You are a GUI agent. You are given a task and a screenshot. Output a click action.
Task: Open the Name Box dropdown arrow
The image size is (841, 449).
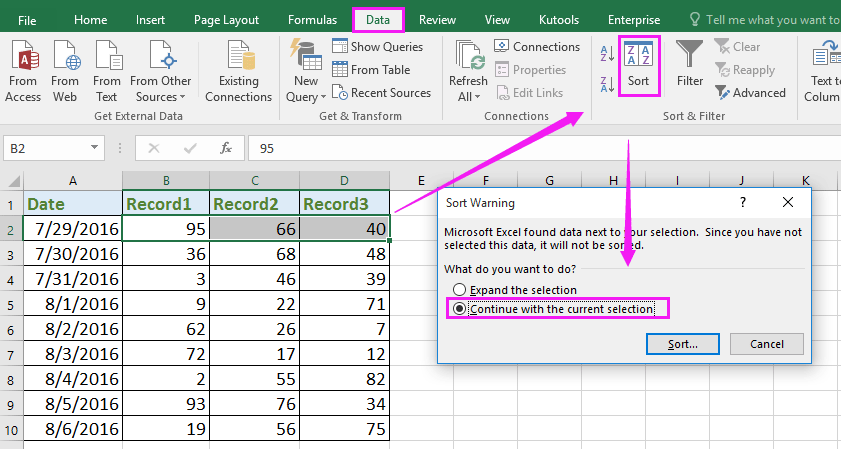point(96,148)
